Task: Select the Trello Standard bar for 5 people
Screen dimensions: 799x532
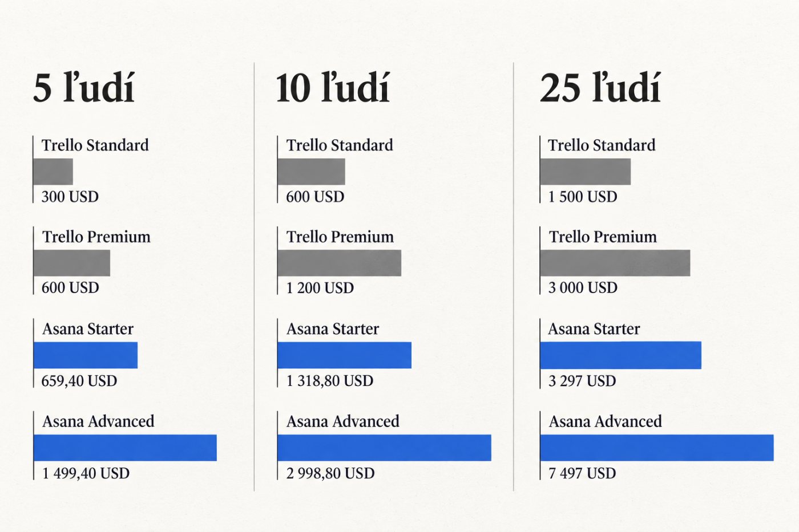Action: [53, 172]
